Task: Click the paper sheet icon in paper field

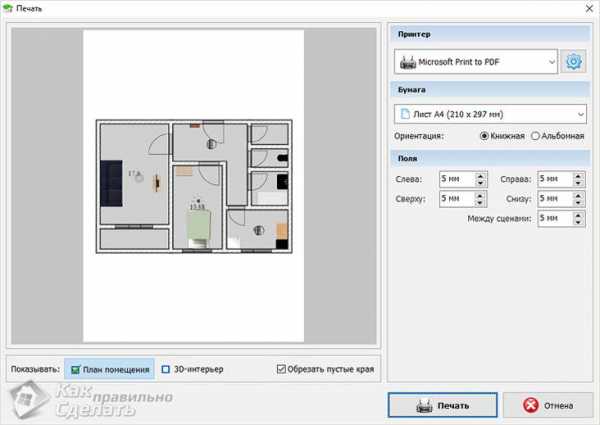Action: [404, 113]
